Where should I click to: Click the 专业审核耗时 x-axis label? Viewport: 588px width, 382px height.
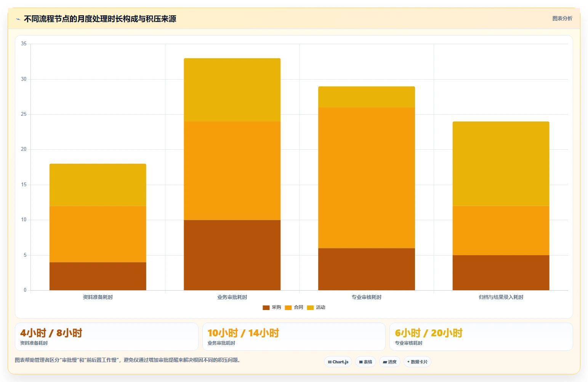click(367, 297)
